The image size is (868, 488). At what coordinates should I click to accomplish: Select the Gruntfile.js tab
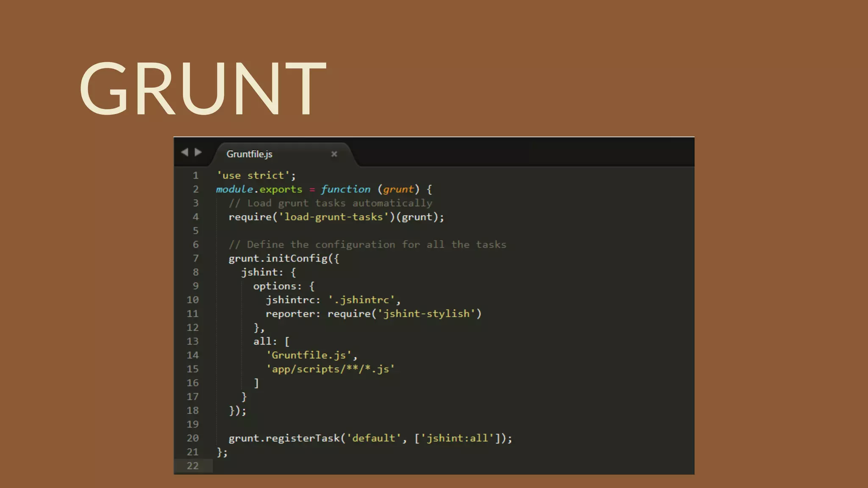pos(249,154)
